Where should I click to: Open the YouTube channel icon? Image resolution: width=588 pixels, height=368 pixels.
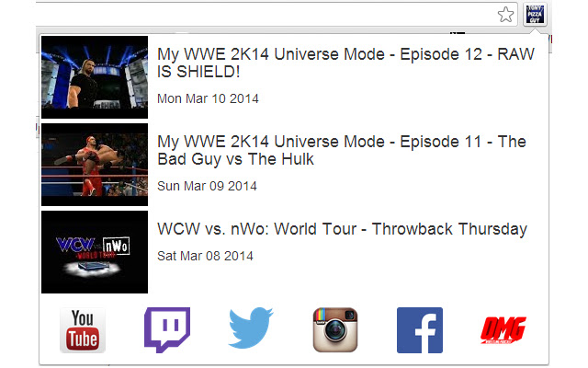[x=83, y=330]
